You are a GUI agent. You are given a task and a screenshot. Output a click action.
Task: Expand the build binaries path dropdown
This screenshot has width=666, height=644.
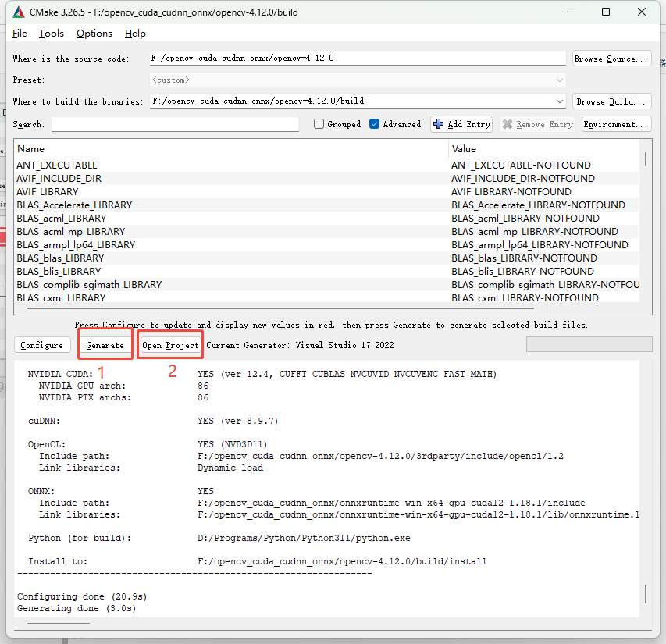(559, 101)
